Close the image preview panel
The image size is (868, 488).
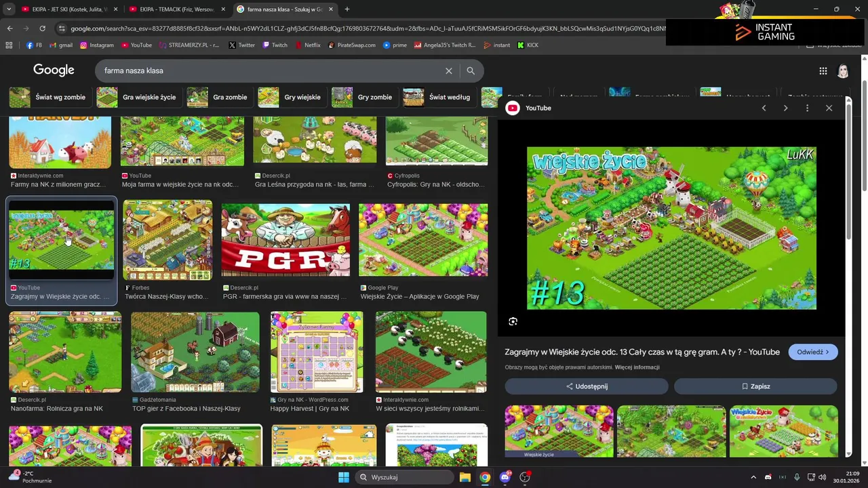click(x=829, y=108)
